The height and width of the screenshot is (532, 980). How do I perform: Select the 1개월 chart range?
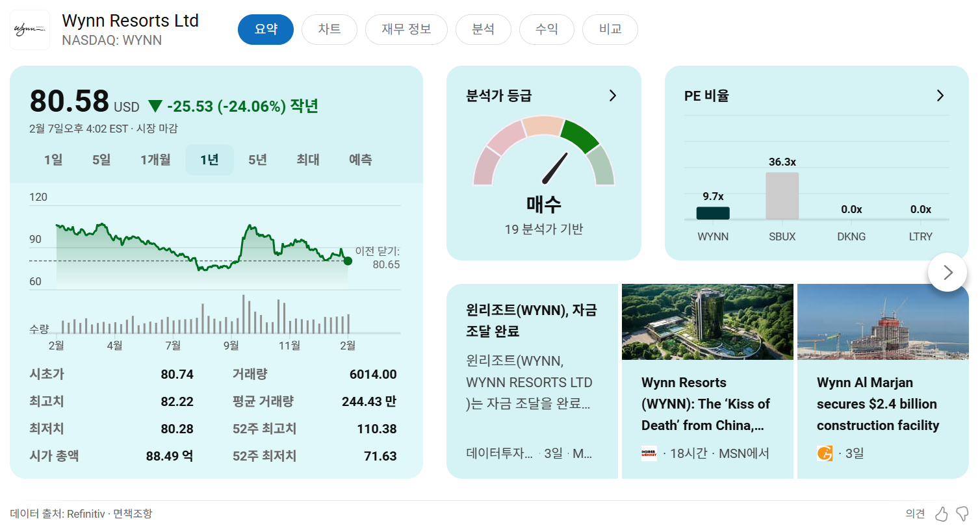pyautogui.click(x=155, y=160)
